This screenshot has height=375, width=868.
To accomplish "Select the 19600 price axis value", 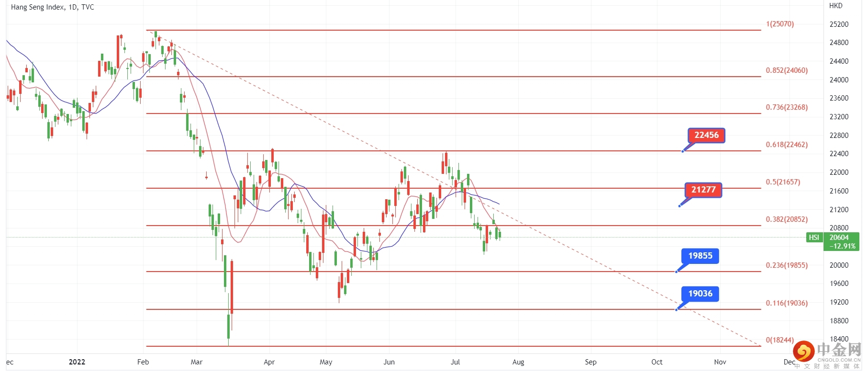I will click(839, 284).
